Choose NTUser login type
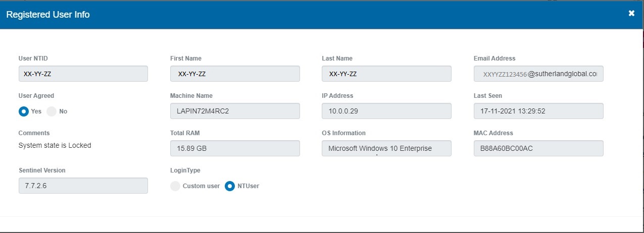This screenshot has width=644, height=233. [x=230, y=186]
